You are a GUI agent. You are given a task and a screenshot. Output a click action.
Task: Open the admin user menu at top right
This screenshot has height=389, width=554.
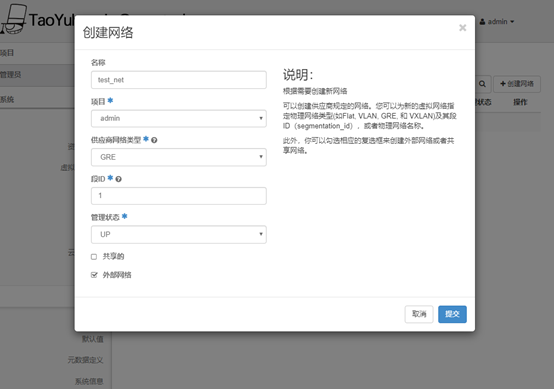tap(497, 22)
